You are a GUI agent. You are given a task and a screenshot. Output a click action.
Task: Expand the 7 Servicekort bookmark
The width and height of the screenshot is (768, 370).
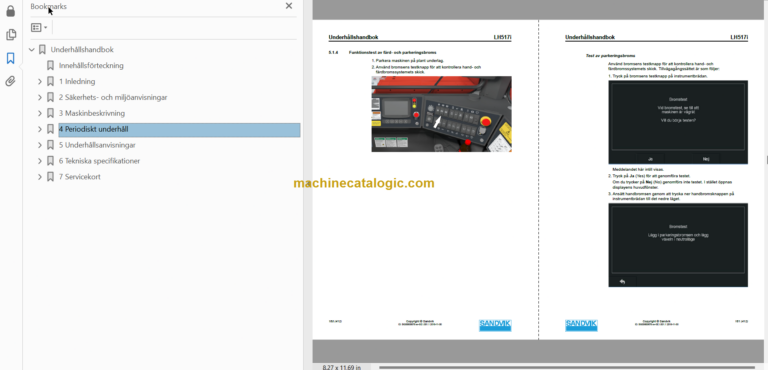[40, 177]
